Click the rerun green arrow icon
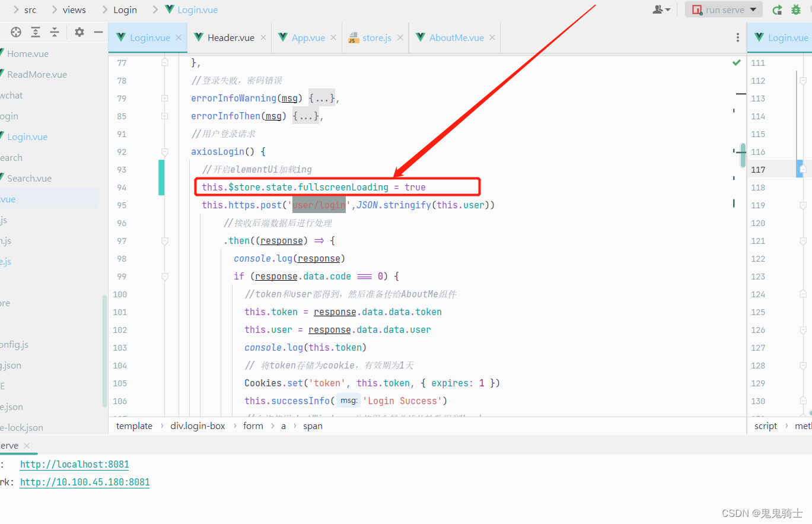 pos(777,9)
